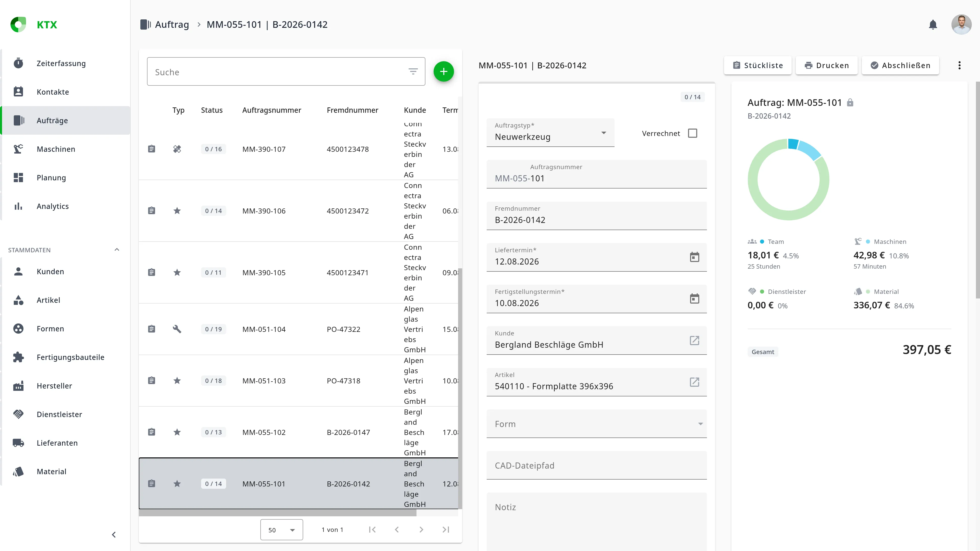Open Auftragstyp dropdown Neuwerkzeug

[x=550, y=132]
